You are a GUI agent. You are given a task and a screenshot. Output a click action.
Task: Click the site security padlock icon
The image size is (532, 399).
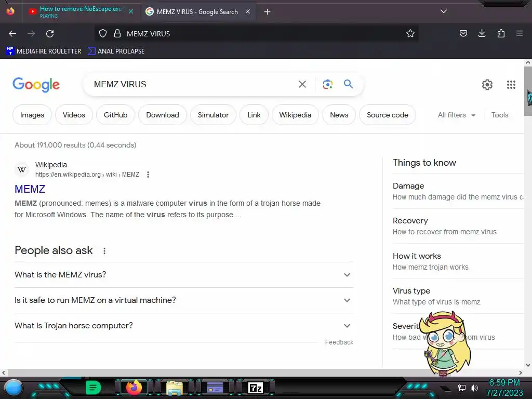[x=117, y=34]
